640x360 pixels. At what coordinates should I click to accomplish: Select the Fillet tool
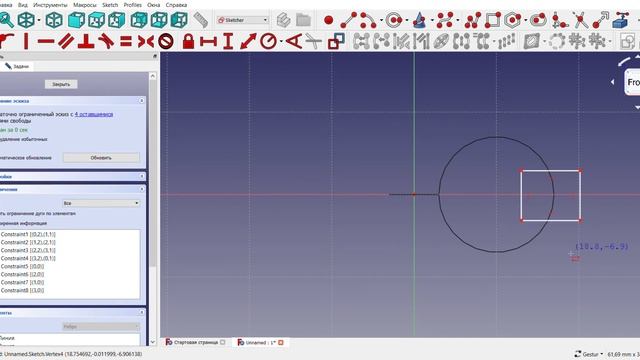tap(560, 20)
